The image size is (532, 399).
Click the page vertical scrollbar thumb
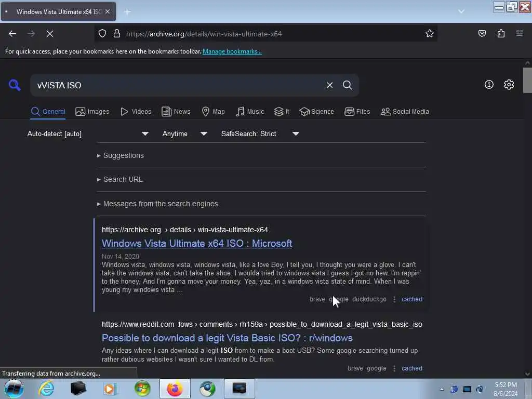pyautogui.click(x=527, y=81)
